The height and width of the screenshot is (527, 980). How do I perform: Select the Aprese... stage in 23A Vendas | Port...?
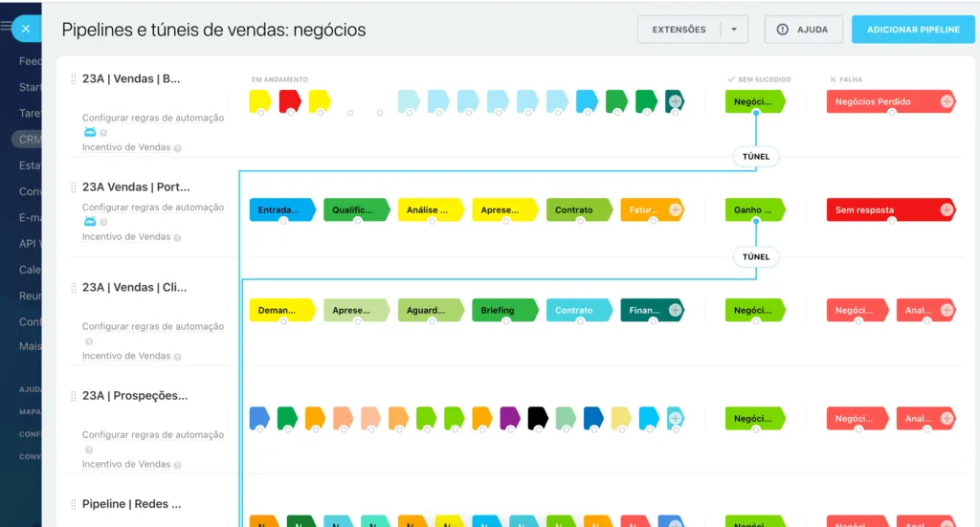click(505, 209)
